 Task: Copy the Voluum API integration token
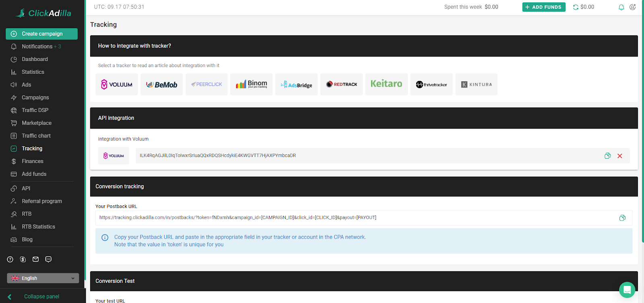click(607, 156)
